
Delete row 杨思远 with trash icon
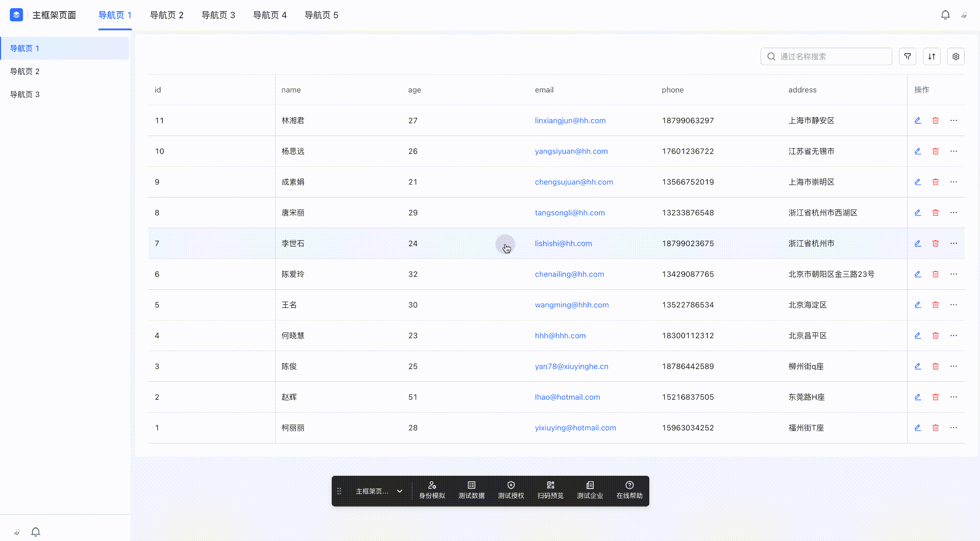pyautogui.click(x=936, y=151)
